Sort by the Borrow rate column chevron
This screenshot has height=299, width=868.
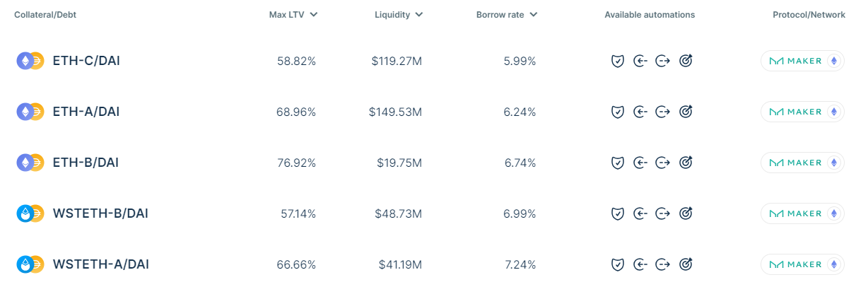(534, 14)
